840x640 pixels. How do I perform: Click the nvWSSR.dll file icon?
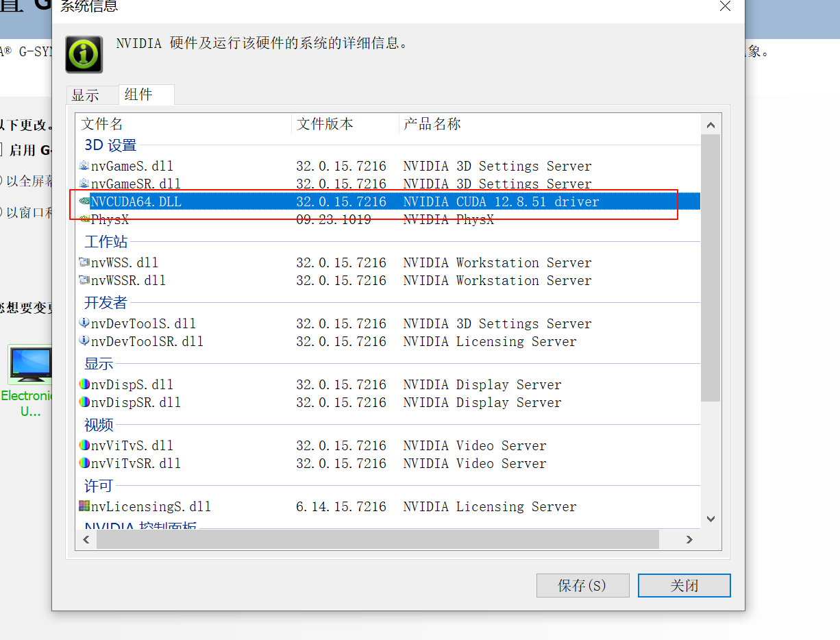[x=84, y=280]
